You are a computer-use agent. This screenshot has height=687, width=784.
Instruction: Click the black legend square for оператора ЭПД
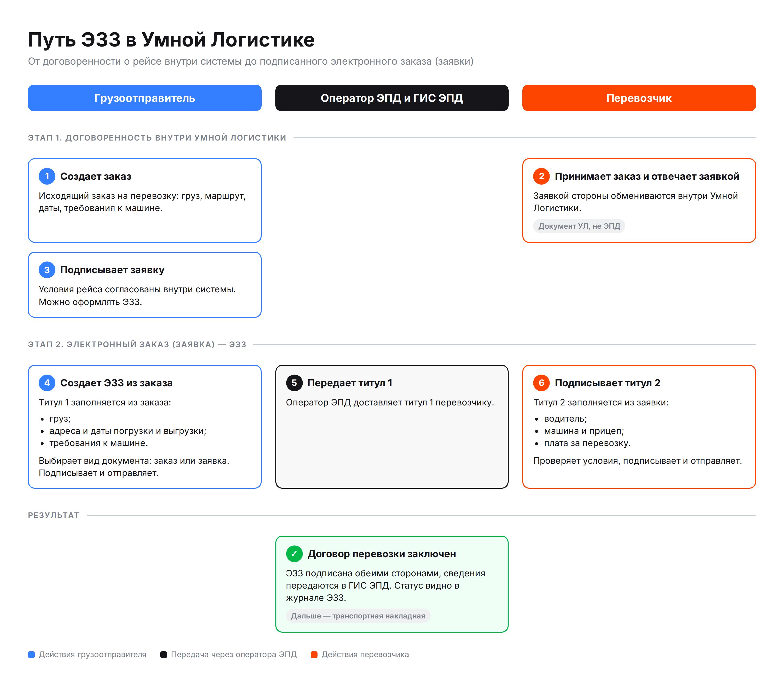click(163, 654)
